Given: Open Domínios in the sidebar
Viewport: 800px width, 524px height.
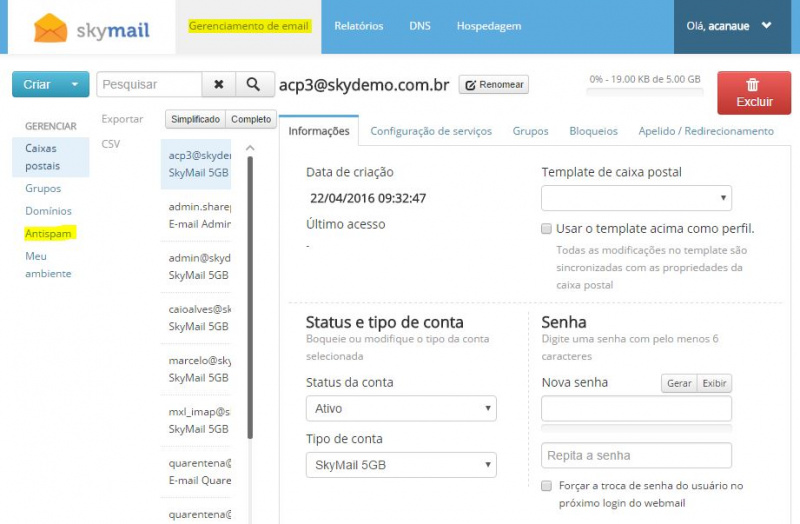Looking at the screenshot, I should coord(48,211).
